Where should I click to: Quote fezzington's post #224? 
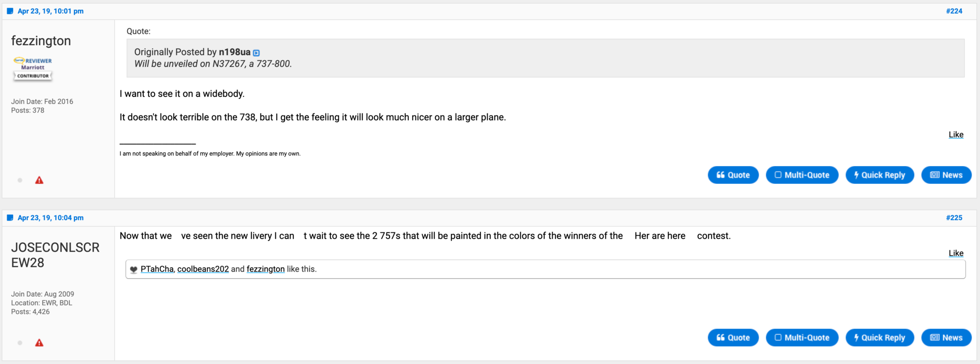(x=733, y=175)
